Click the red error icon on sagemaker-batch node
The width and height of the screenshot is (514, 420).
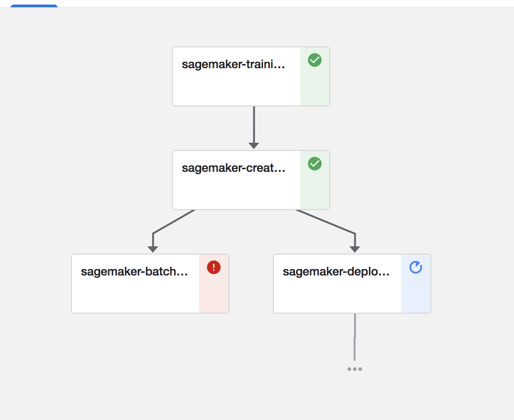214,267
